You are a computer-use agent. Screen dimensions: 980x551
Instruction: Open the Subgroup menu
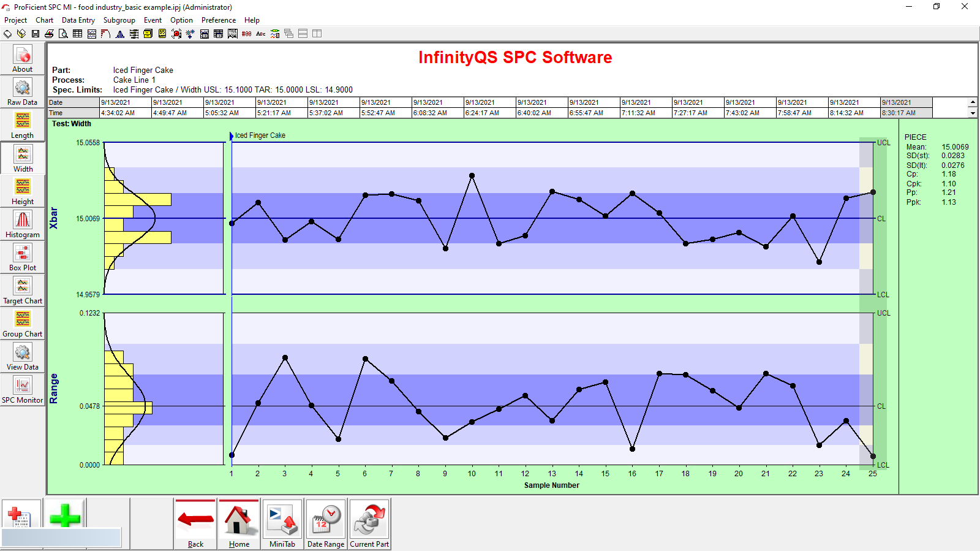point(119,20)
